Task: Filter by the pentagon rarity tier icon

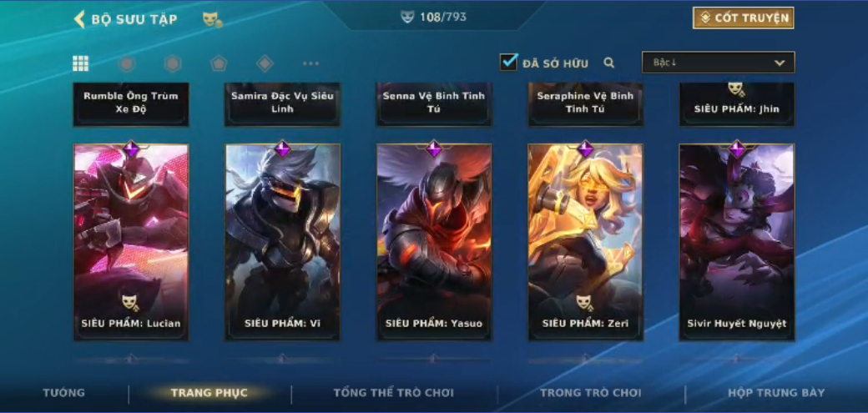Action: click(x=219, y=63)
